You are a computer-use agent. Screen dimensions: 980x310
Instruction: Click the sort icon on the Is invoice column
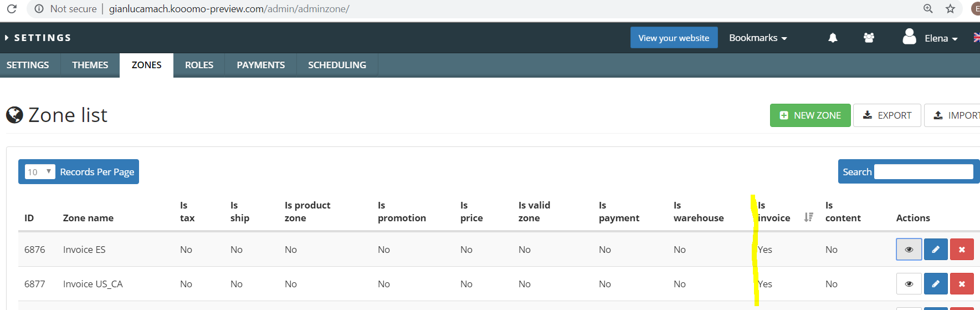click(809, 217)
